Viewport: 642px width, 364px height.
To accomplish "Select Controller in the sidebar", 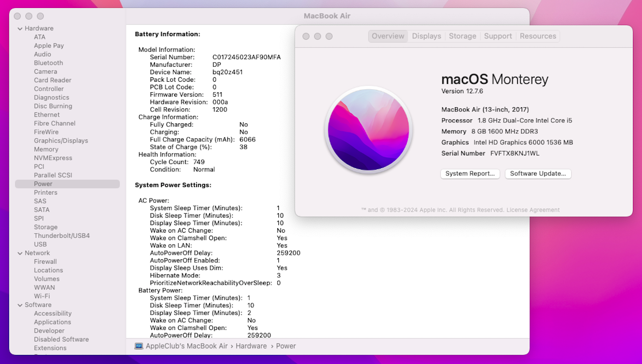I will 49,89.
